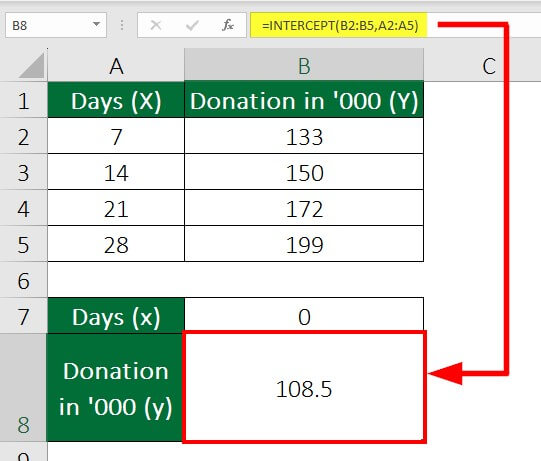Select cell containing 14
The width and height of the screenshot is (541, 461).
point(116,172)
